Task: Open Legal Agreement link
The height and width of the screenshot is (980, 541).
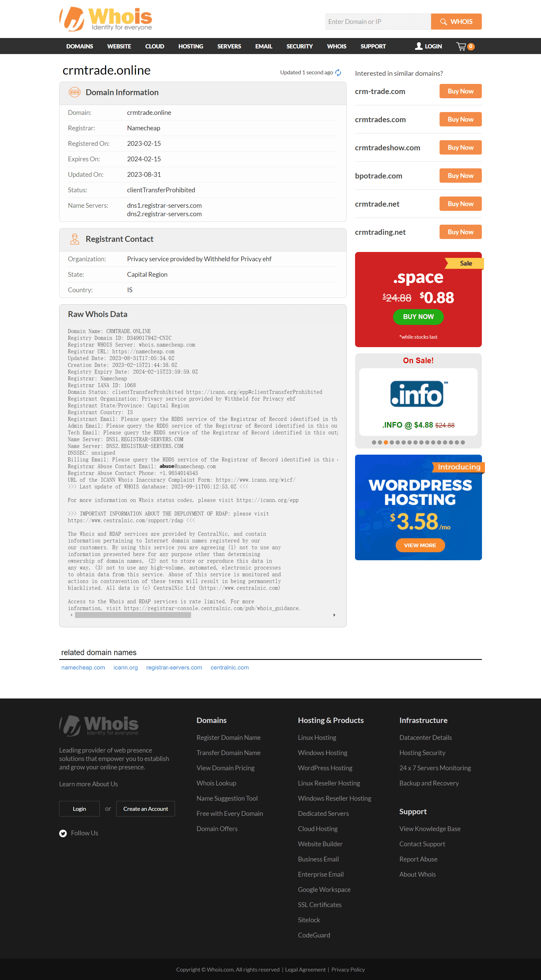Action: pyautogui.click(x=305, y=970)
